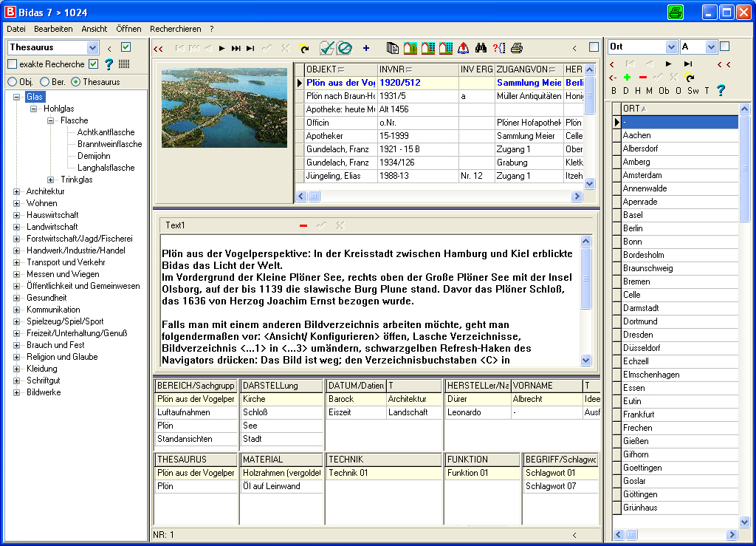
Task: Select the Ber. radio button
Action: click(x=45, y=82)
